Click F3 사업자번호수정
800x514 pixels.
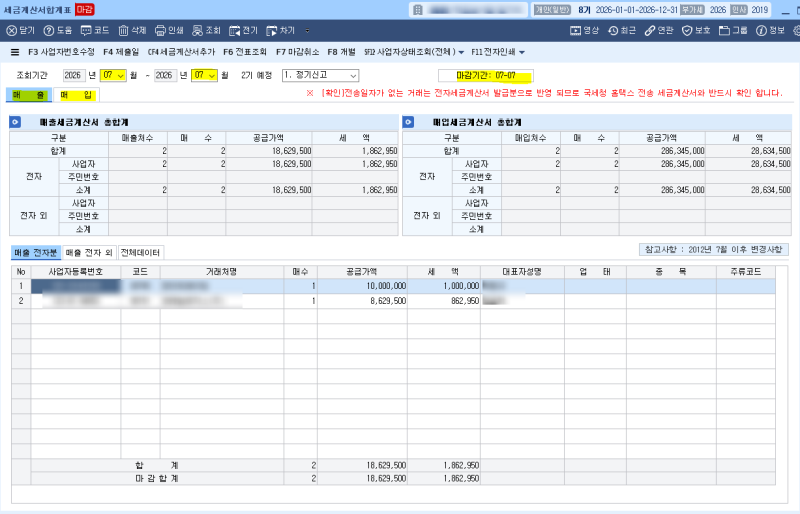click(61, 52)
